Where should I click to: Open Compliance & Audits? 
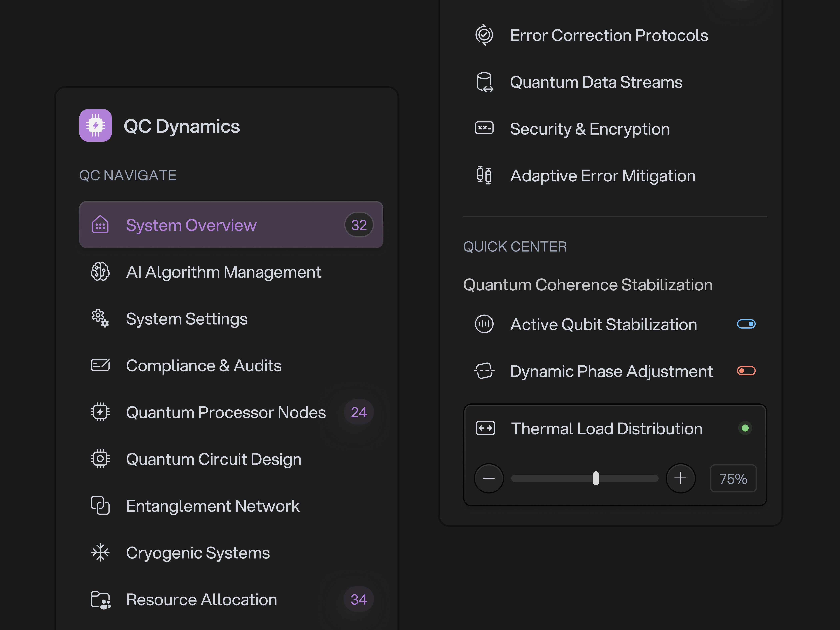pyautogui.click(x=204, y=365)
